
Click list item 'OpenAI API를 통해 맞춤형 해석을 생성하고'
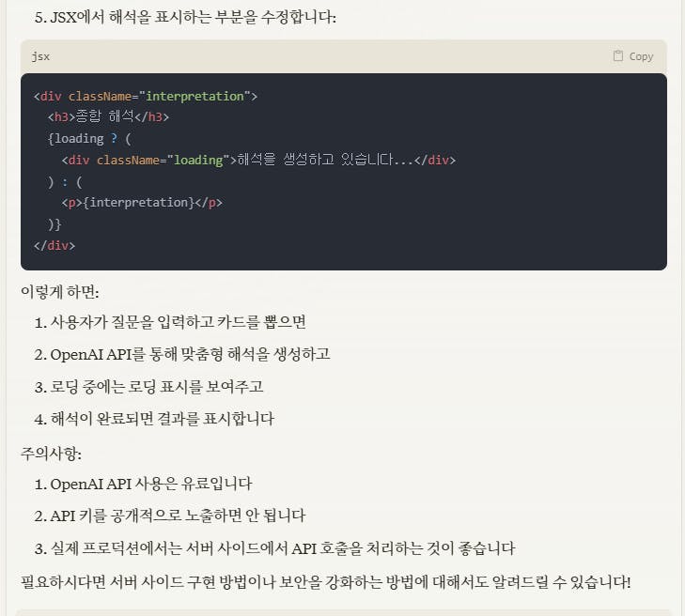[190, 354]
